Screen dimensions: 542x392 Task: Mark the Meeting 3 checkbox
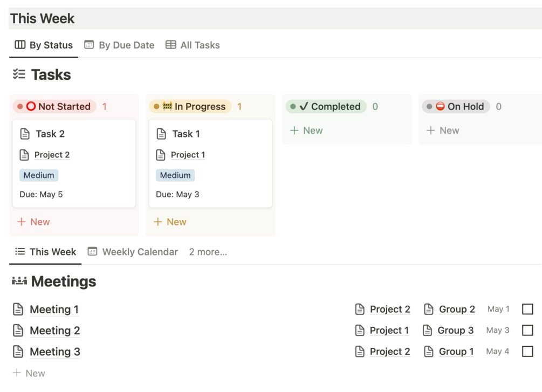(527, 352)
